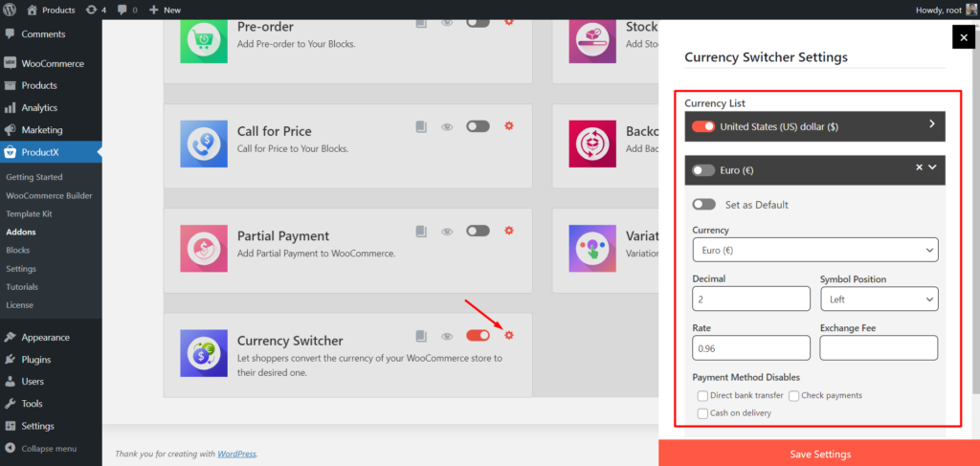980x466 pixels.
Task: Open ProductX Tutorials submenu
Action: point(22,287)
